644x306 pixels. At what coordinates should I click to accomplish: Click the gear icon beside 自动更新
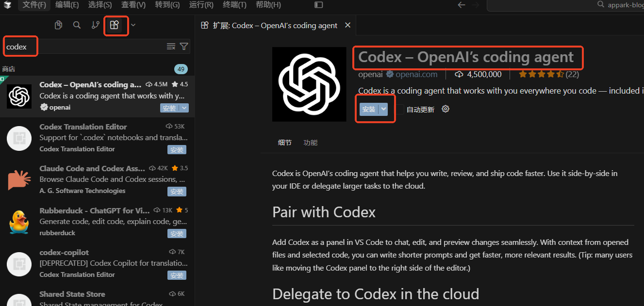[446, 109]
